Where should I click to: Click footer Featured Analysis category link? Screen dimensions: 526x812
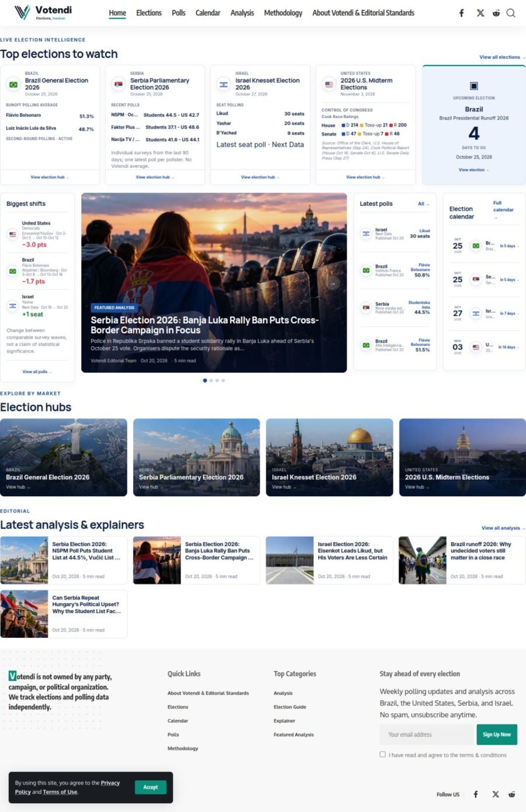tap(293, 734)
